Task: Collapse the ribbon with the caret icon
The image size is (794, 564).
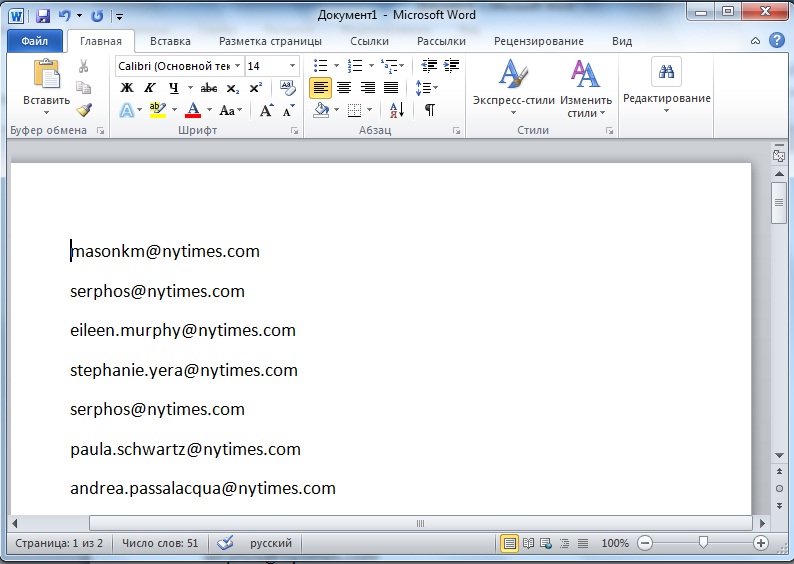Action: pyautogui.click(x=755, y=41)
